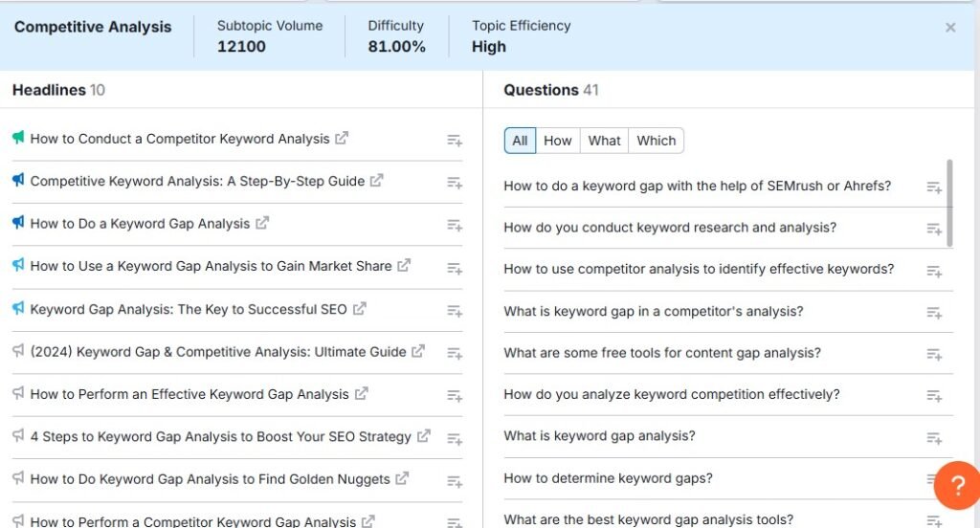Click the Questions list scrollbar
980x528 pixels.
(950, 203)
